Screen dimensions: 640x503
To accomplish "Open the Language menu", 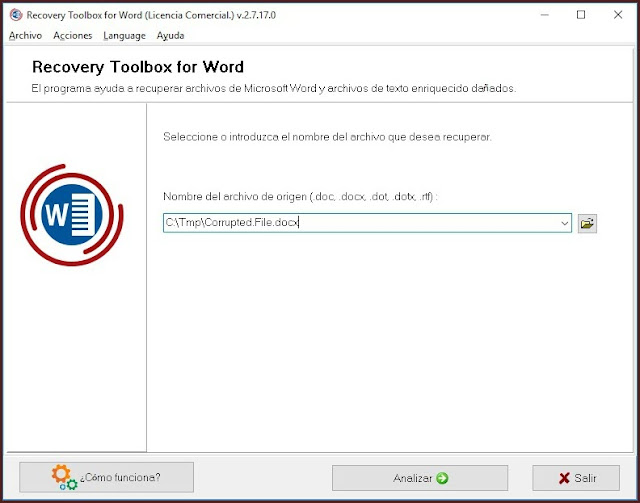I will click(124, 36).
